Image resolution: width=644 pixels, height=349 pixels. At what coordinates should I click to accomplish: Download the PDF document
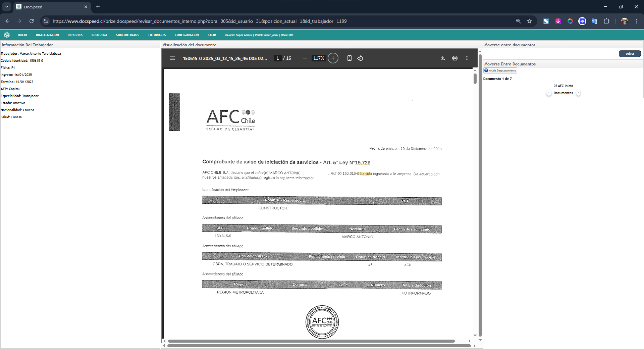[442, 58]
